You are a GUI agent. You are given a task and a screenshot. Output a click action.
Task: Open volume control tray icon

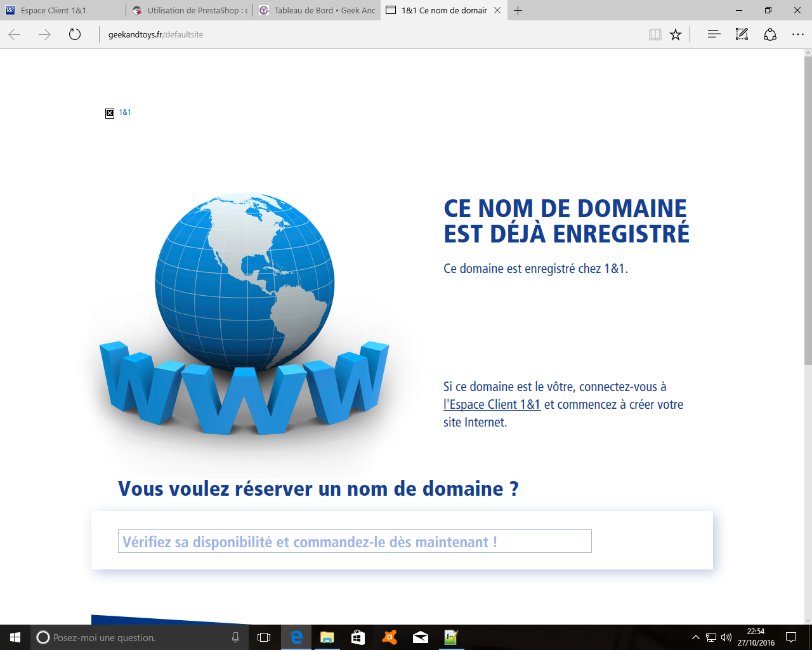(x=726, y=637)
